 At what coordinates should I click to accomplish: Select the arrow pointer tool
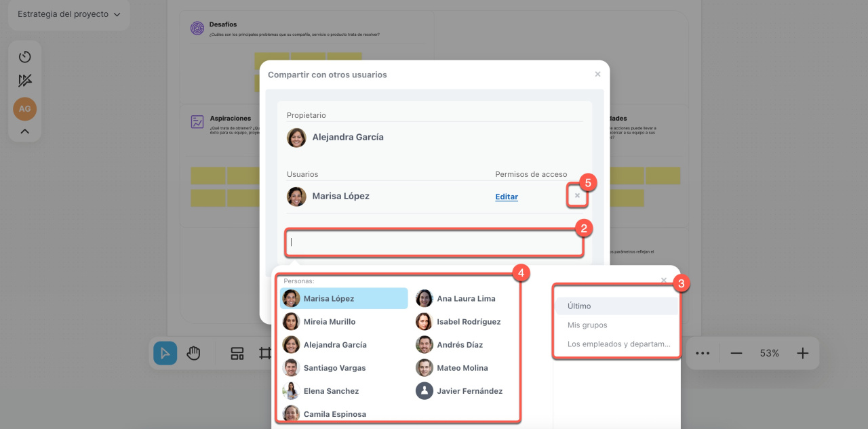[165, 353]
